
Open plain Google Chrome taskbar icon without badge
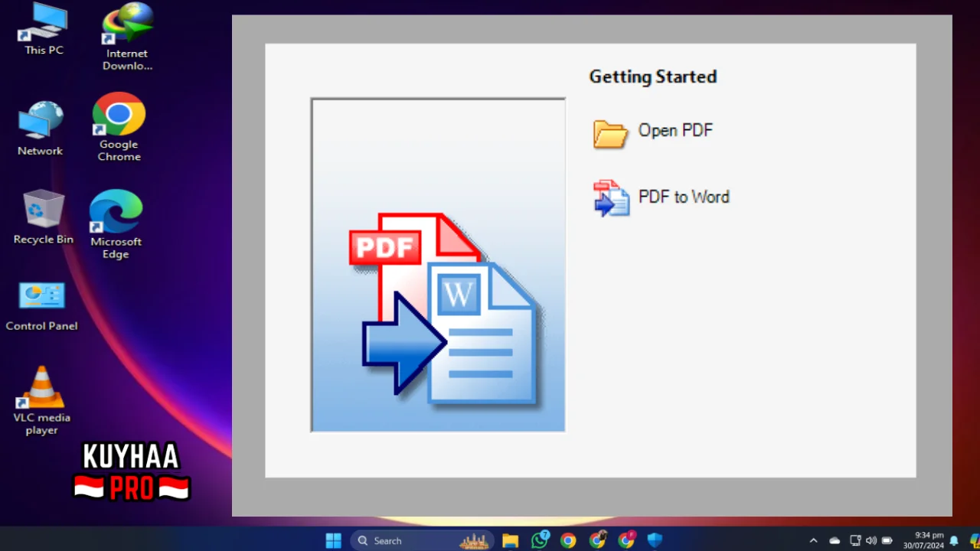[x=568, y=541]
